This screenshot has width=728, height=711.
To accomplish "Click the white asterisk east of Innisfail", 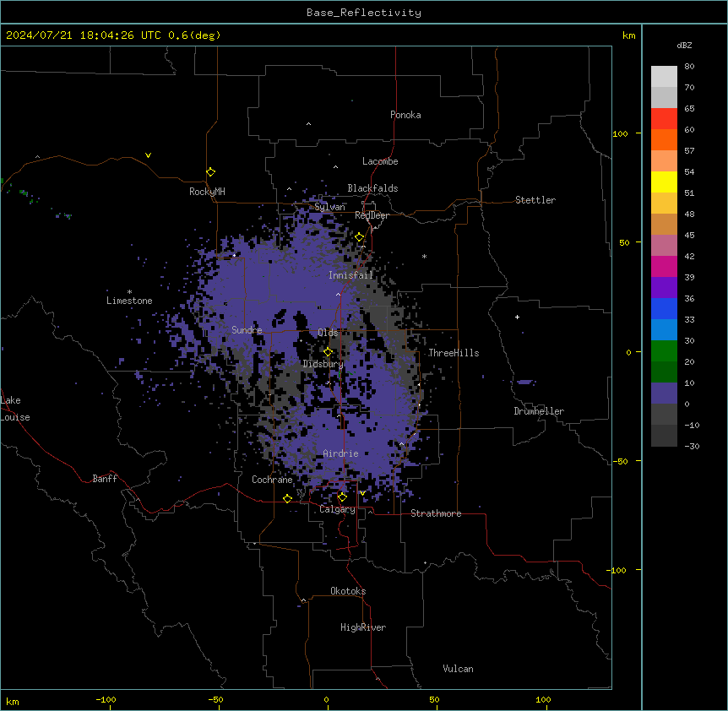I will (x=424, y=256).
